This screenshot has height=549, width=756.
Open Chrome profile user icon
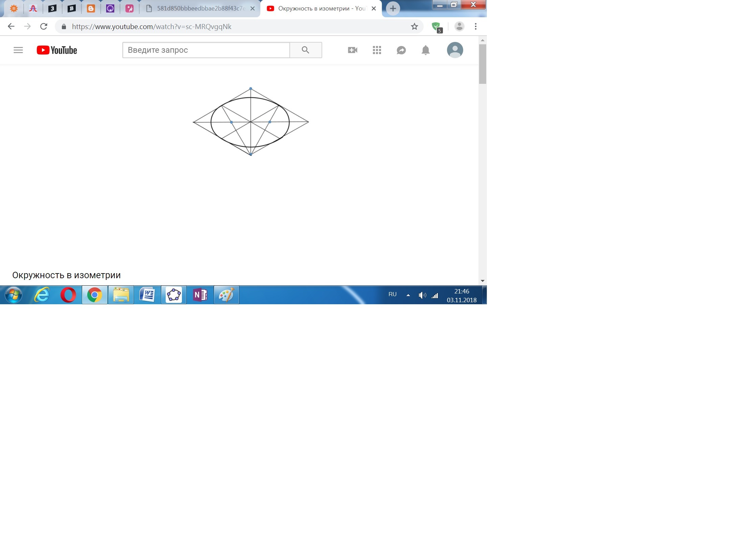coord(459,26)
